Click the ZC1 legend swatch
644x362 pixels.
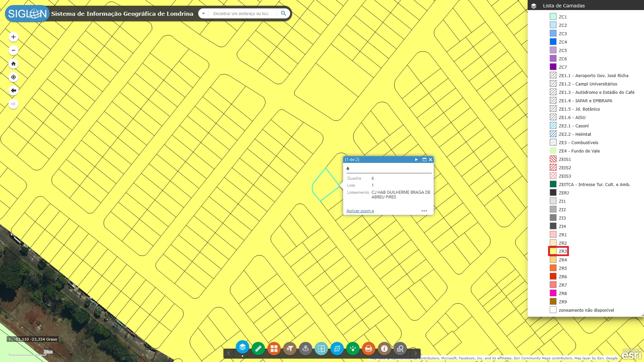click(553, 17)
